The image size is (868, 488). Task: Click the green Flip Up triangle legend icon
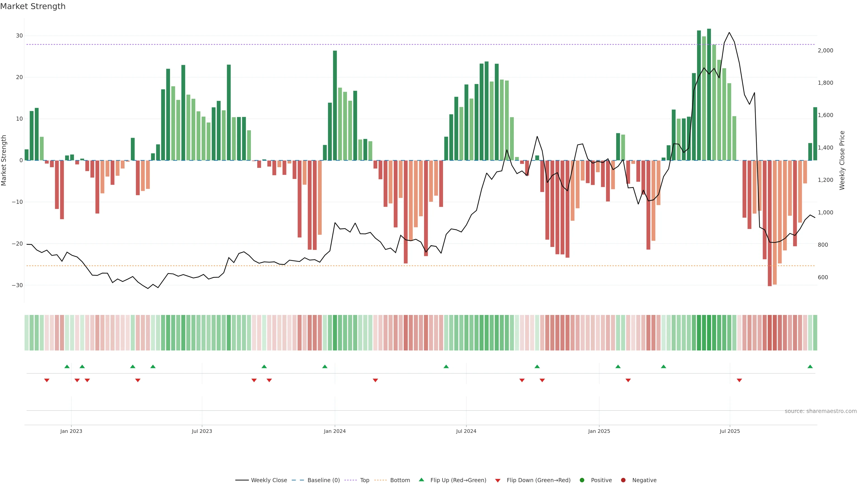coord(421,480)
